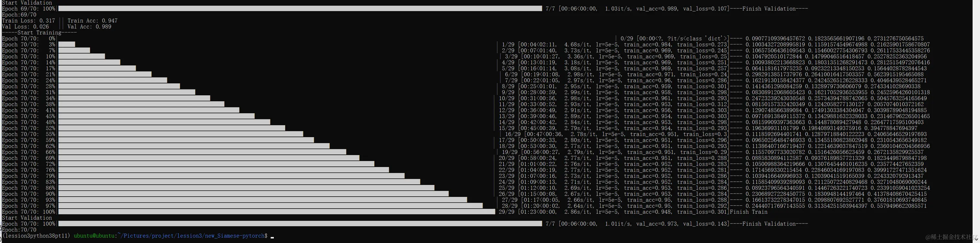The height and width of the screenshot is (243, 980).
Task: Click the 'Epoch 70/70: 48%' label
Action: (x=29, y=122)
